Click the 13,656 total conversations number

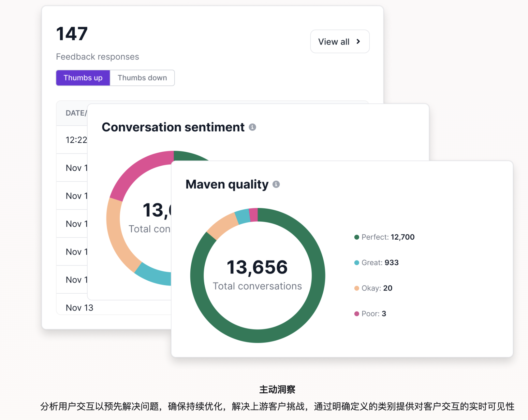(x=257, y=267)
